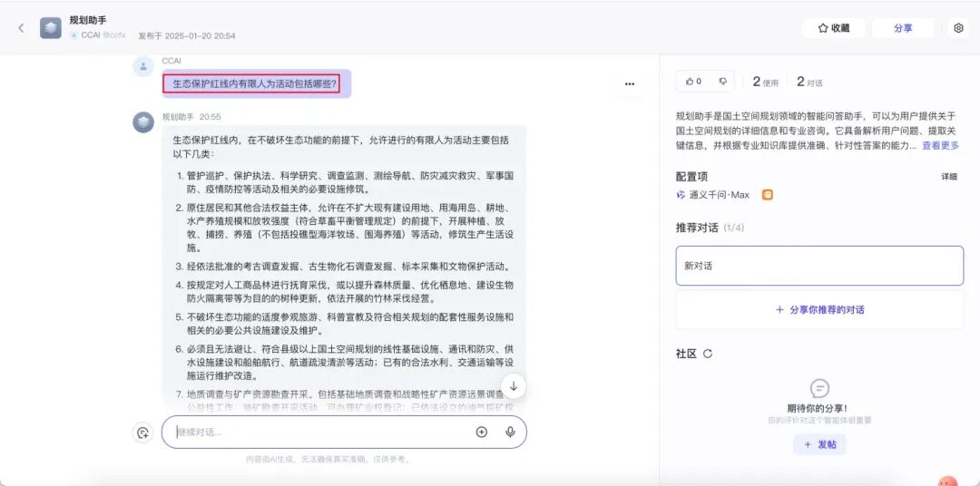Select the 新对话 recommended conversation
The width and height of the screenshot is (980, 486).
(x=819, y=266)
